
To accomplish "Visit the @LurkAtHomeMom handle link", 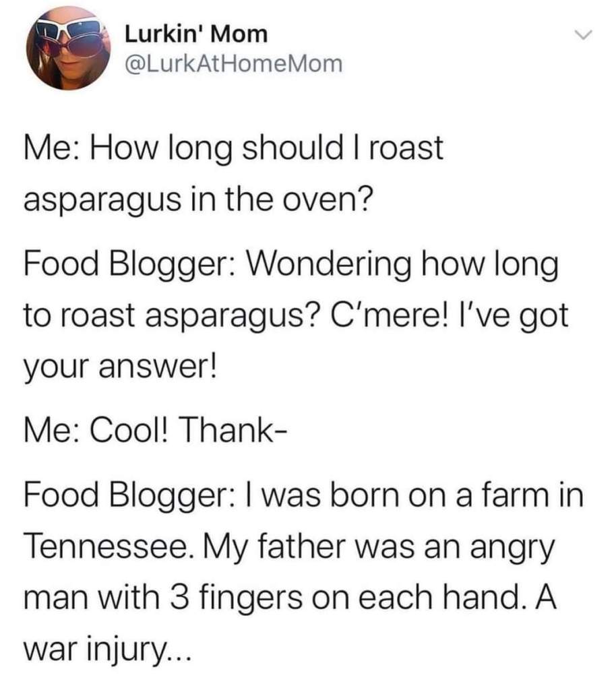I will tap(234, 64).
